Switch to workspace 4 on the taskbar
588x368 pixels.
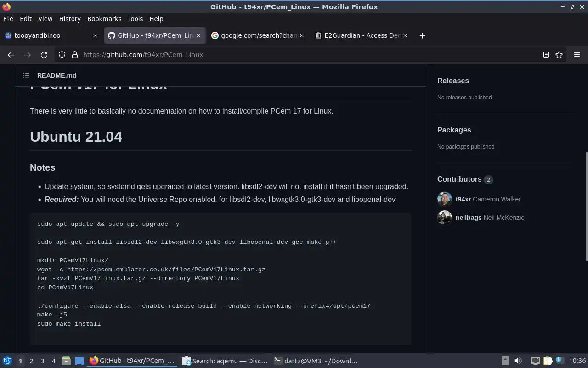click(53, 361)
